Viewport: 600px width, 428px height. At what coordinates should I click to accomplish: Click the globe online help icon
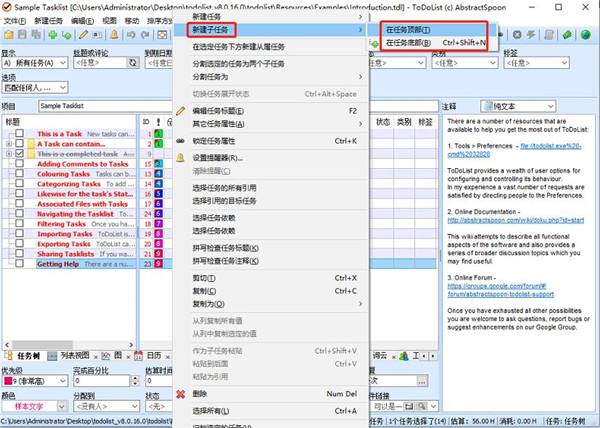click(x=585, y=35)
